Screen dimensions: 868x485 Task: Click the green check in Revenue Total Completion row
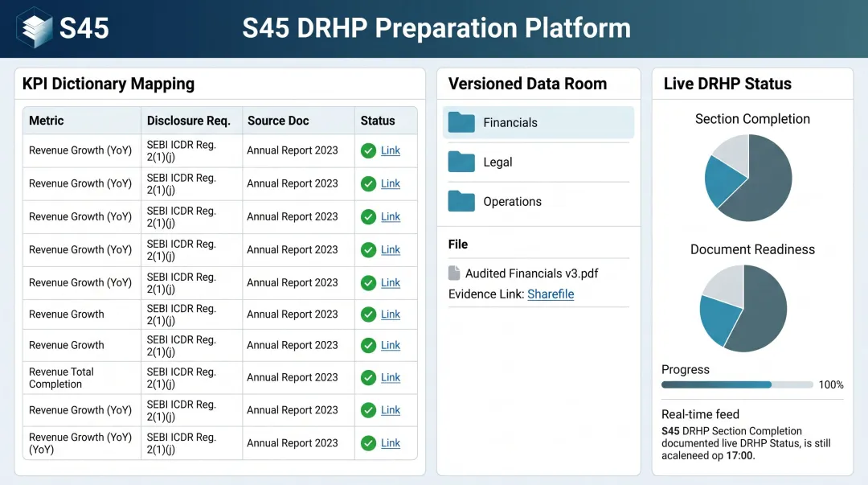click(368, 377)
